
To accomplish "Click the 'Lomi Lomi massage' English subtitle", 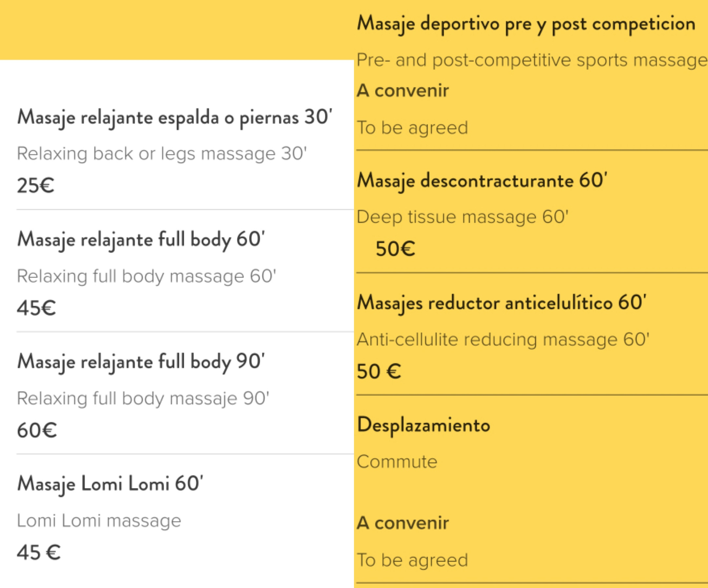I will [99, 520].
